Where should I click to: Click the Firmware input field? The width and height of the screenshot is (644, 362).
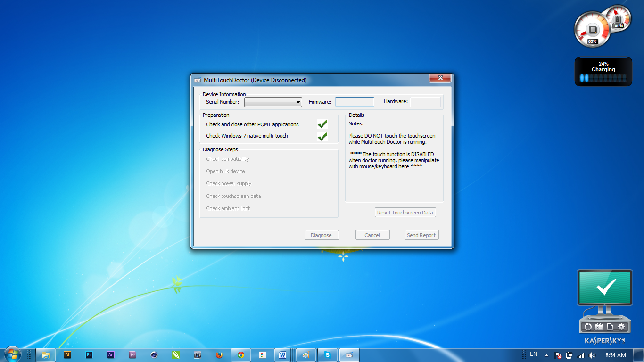pyautogui.click(x=355, y=102)
